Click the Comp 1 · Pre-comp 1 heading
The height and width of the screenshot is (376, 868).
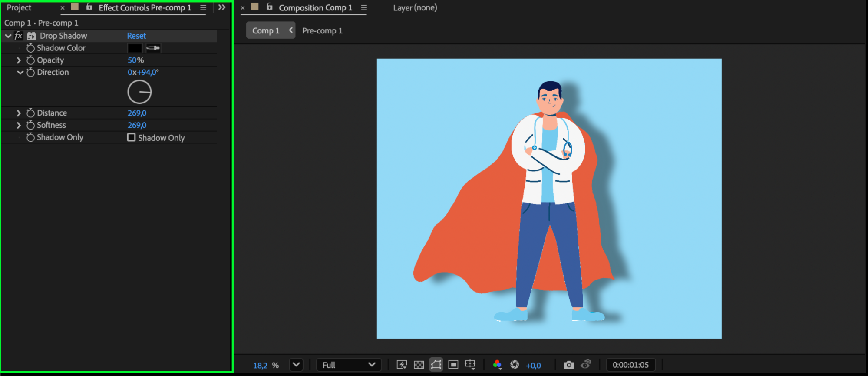(x=41, y=23)
